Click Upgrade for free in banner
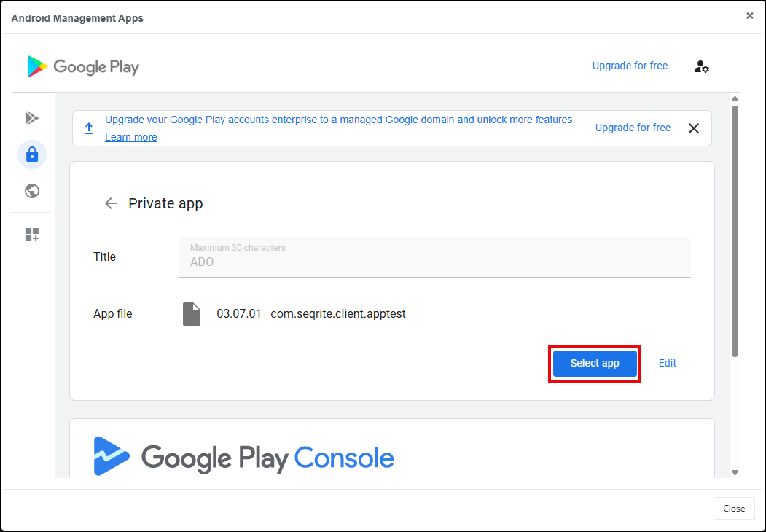766x532 pixels. [x=633, y=128]
